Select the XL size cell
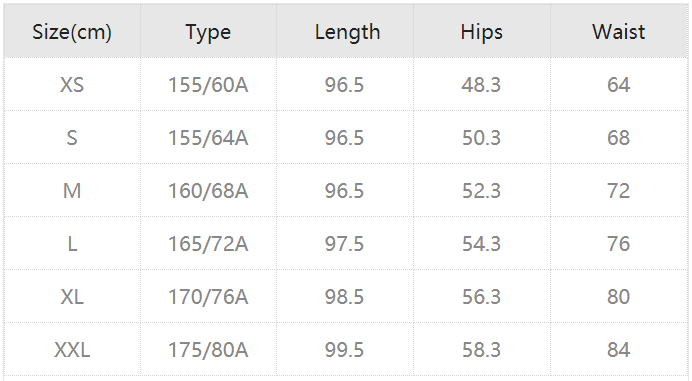The height and width of the screenshot is (381, 692). [x=72, y=297]
